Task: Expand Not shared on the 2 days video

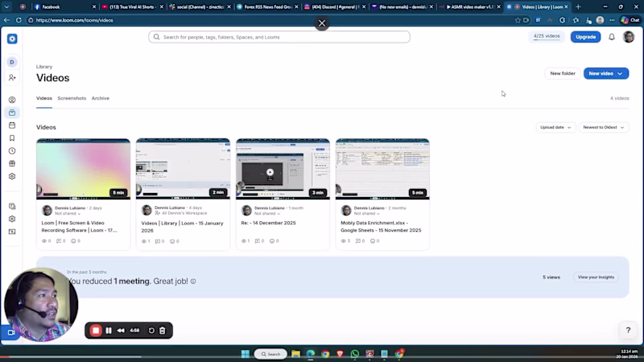Action: [68, 213]
